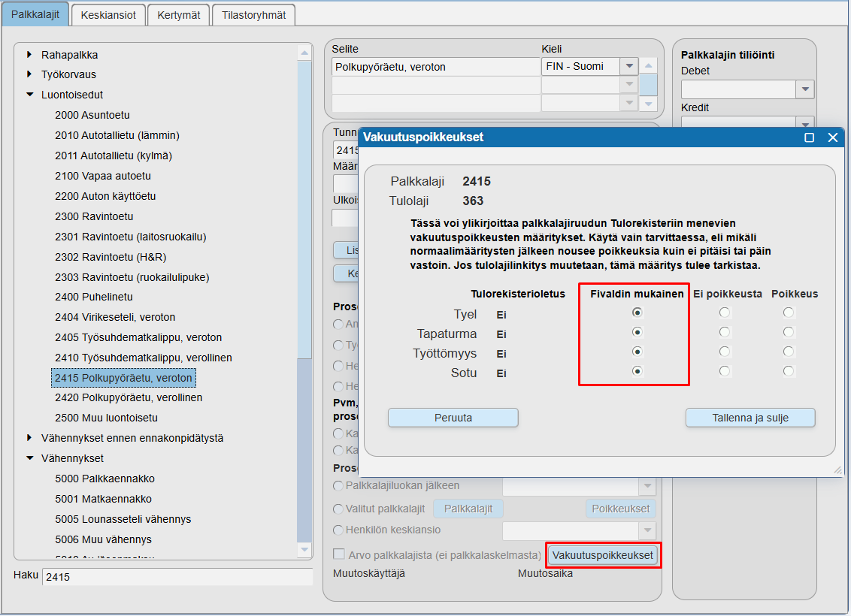This screenshot has height=616, width=851.
Task: Select 2300 Ravintoetu
Action: click(x=94, y=216)
